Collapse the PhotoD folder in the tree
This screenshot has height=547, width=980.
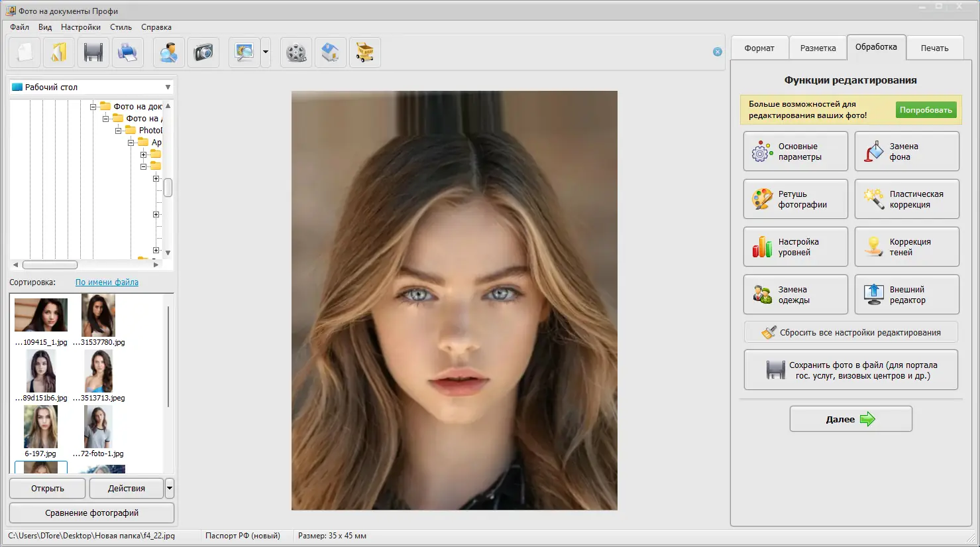119,131
